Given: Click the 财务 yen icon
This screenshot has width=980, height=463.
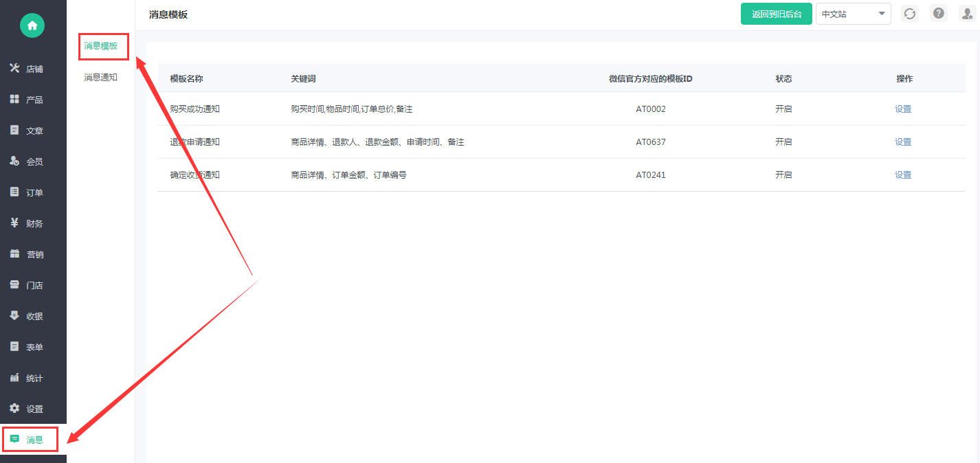Looking at the screenshot, I should [x=14, y=223].
